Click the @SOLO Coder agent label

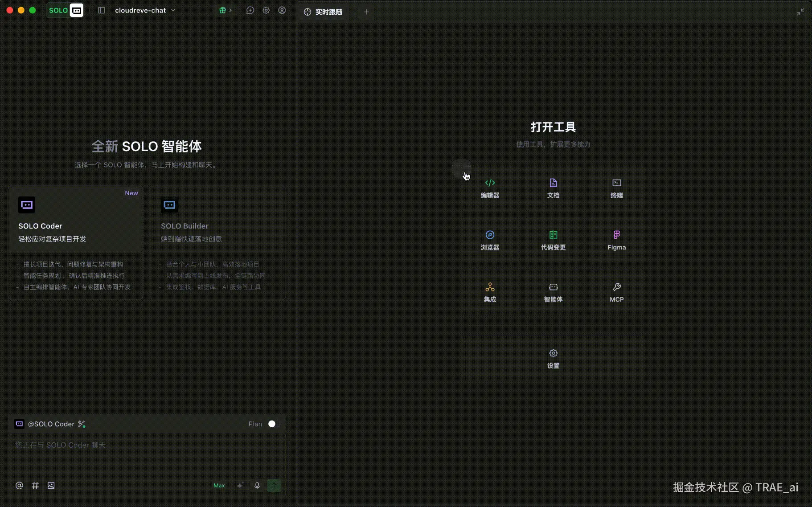pos(51,424)
